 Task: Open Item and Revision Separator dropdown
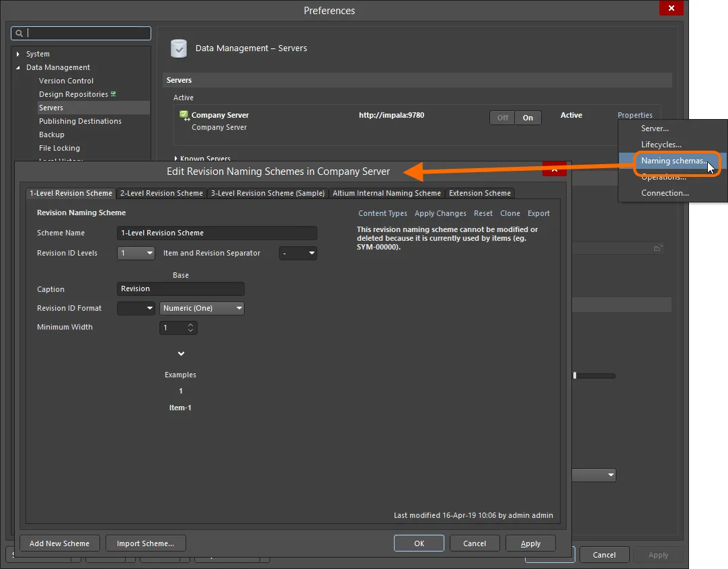pos(298,254)
